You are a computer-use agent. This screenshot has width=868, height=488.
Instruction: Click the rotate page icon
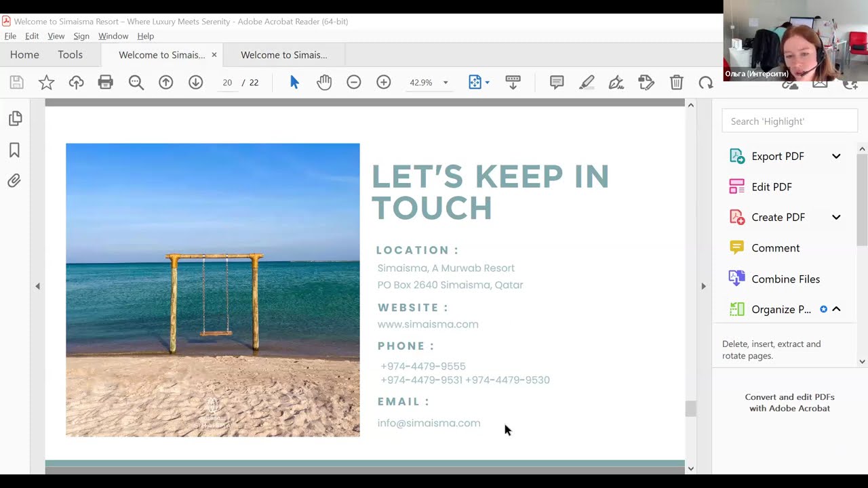[706, 83]
